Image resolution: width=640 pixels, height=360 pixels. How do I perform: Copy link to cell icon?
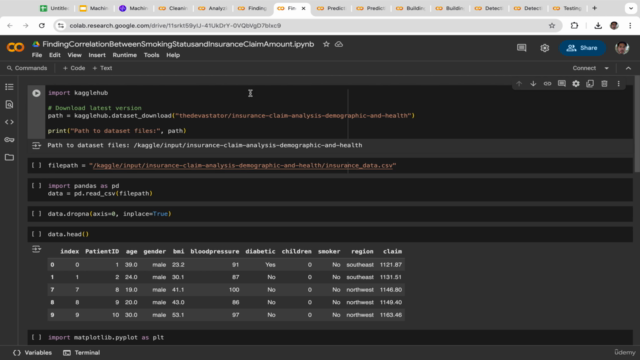tap(547, 84)
